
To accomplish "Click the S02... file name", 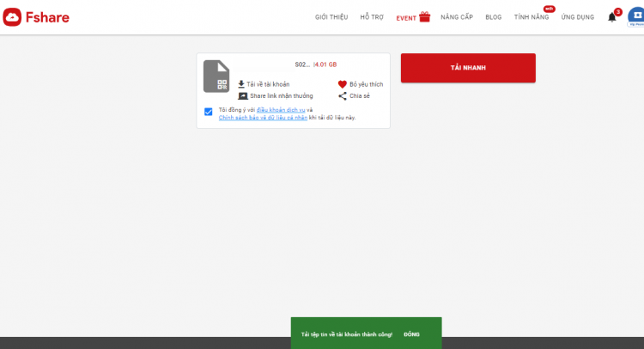I will 302,64.
